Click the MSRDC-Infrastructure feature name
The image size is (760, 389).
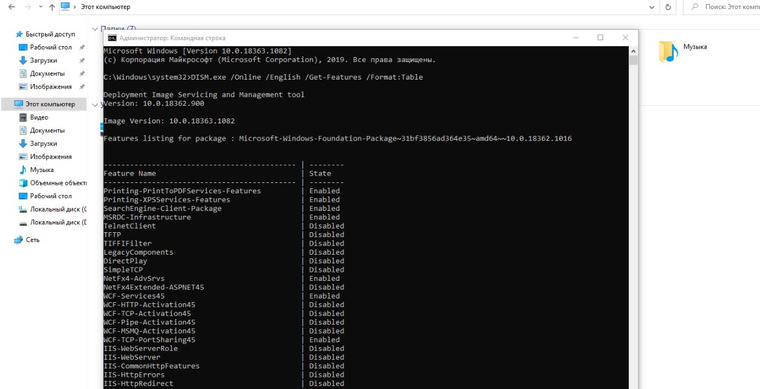[x=147, y=217]
